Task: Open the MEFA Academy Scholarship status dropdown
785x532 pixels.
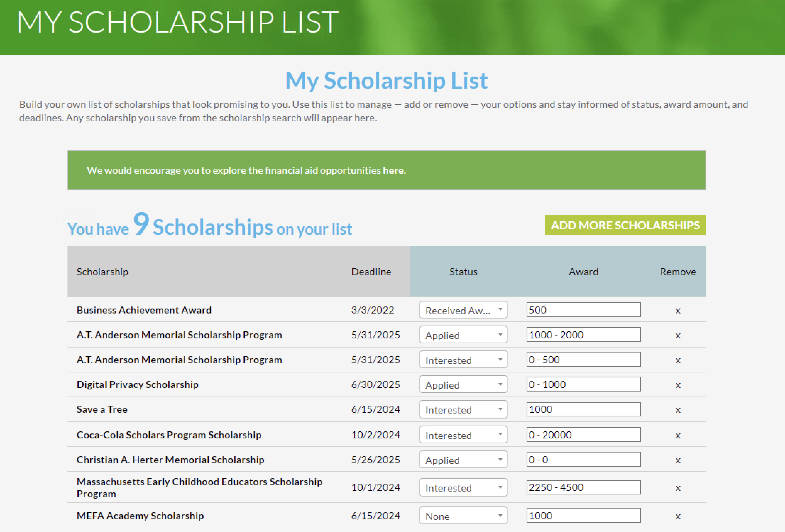Action: pos(463,515)
